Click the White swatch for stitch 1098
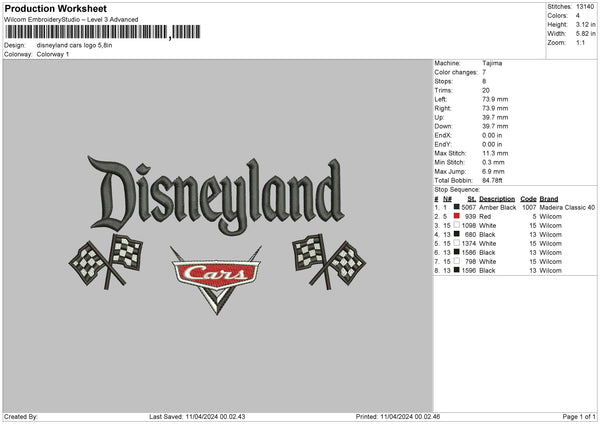This screenshot has height=424, width=600. pos(457,225)
